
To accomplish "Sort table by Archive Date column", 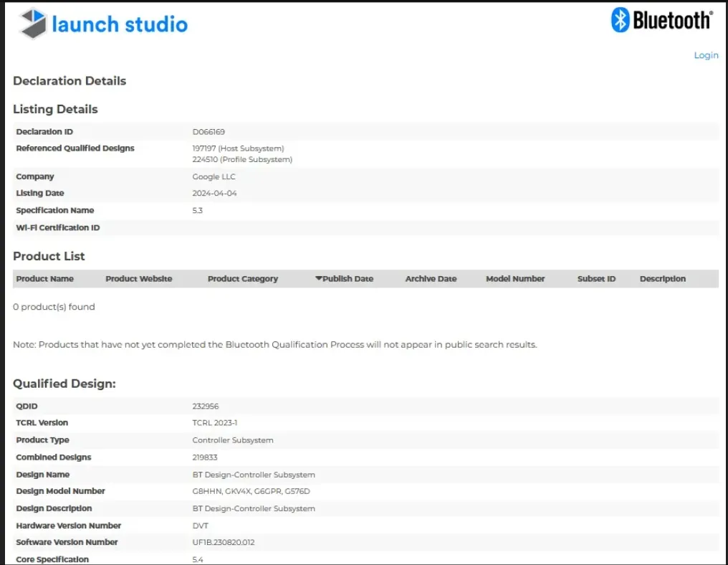I will pyautogui.click(x=431, y=279).
